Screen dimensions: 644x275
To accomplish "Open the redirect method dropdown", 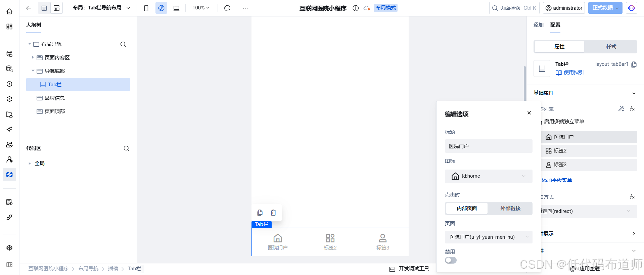I will pyautogui.click(x=589, y=211).
